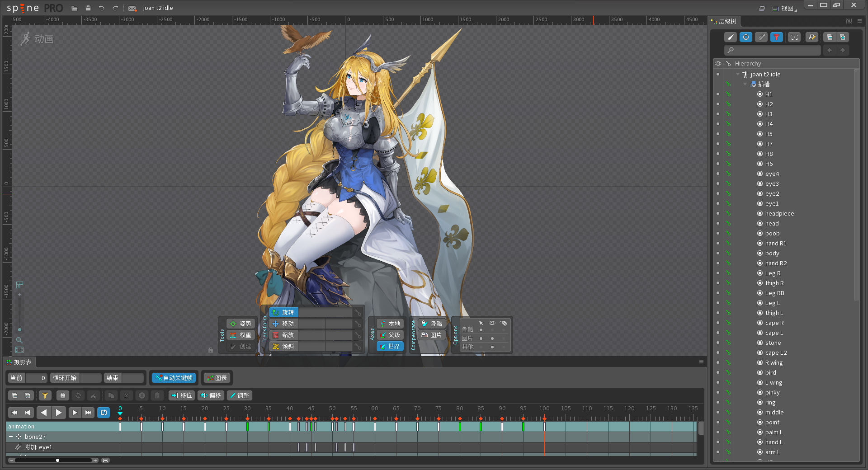Select 移动 translate transform

click(283, 324)
